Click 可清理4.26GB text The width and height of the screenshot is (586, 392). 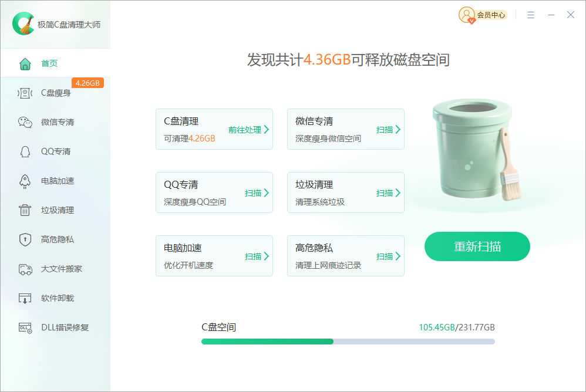tap(190, 138)
